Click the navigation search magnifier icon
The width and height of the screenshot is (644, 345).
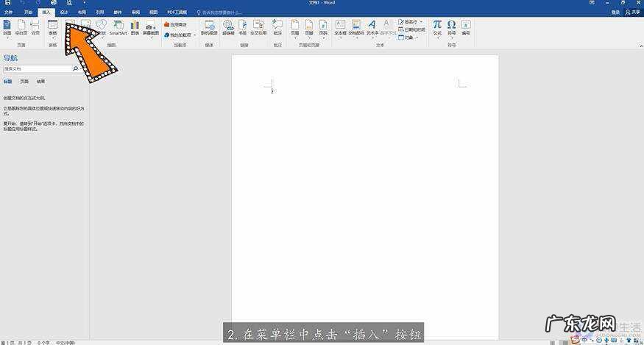click(x=76, y=69)
